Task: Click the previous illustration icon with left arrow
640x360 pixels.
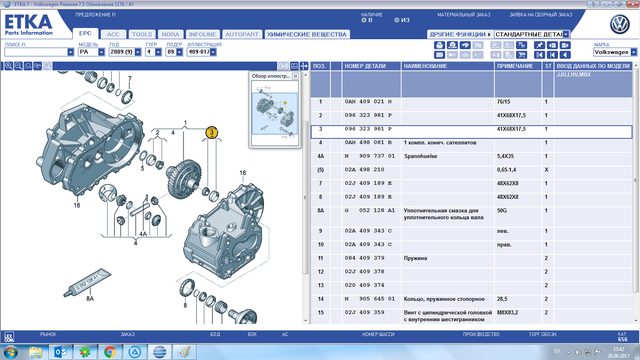Action: pyautogui.click(x=552, y=45)
